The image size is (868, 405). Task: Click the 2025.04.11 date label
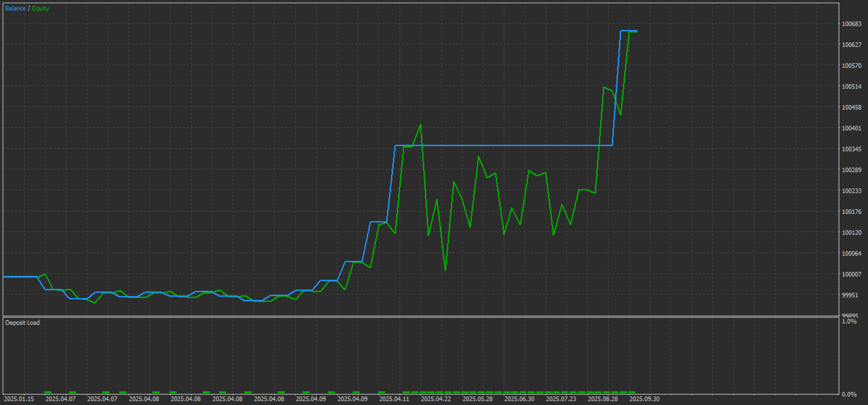(394, 398)
